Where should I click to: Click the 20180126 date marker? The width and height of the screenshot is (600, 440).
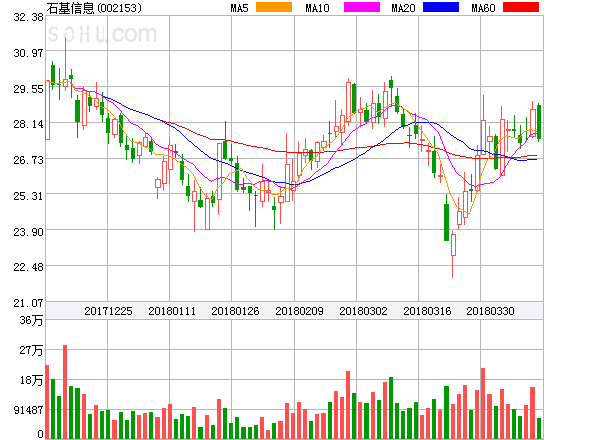click(235, 311)
